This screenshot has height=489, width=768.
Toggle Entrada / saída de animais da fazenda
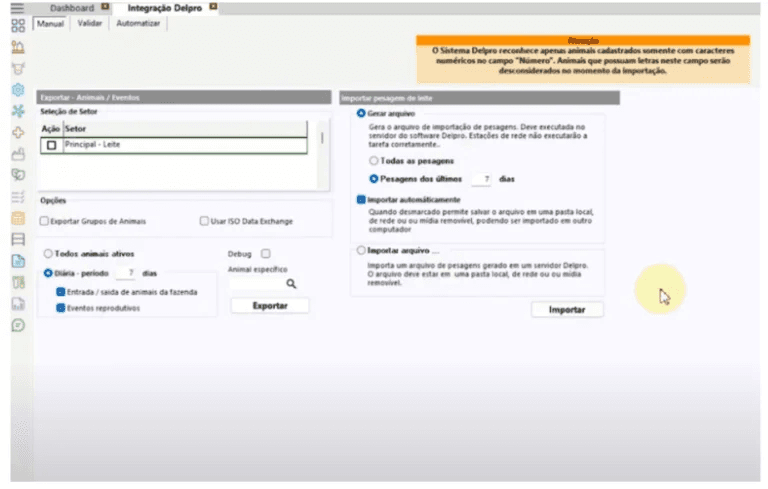(60, 293)
